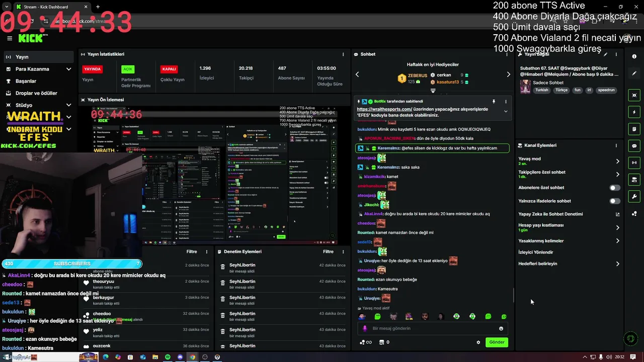The width and height of the screenshot is (644, 362).
Task: Toggle the chat bubble widget icon
Action: (634, 146)
